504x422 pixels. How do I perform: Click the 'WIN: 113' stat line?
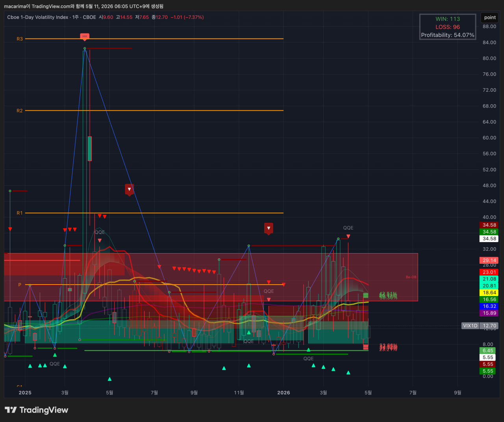[x=448, y=19]
